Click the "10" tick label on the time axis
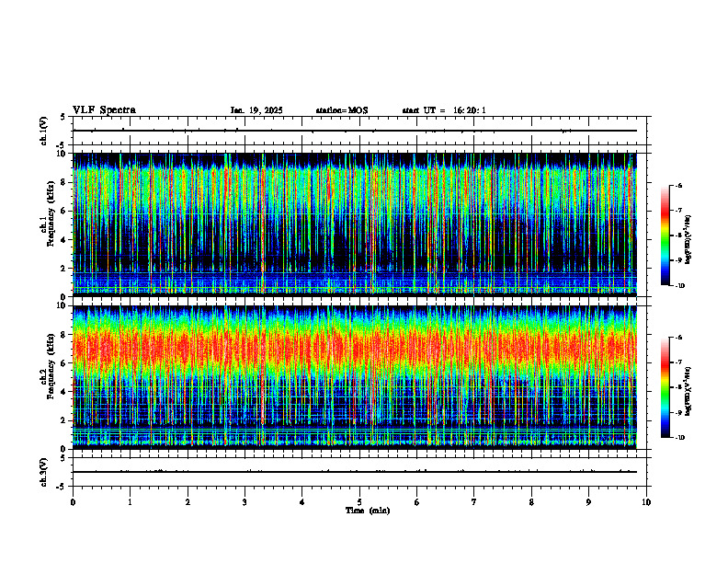Viewport: 728px width, 563px height. click(x=646, y=502)
